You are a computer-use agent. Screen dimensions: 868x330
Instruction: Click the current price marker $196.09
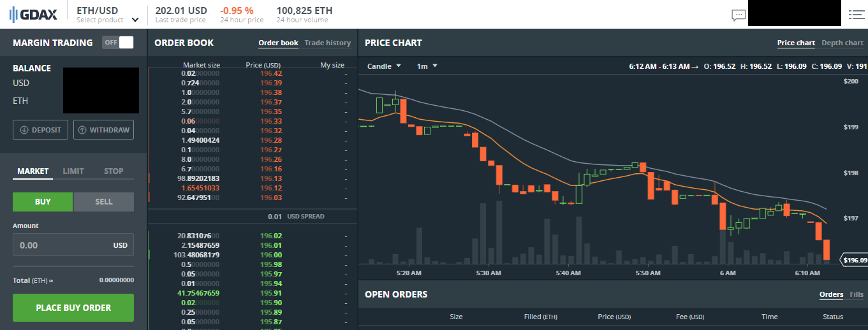click(853, 260)
